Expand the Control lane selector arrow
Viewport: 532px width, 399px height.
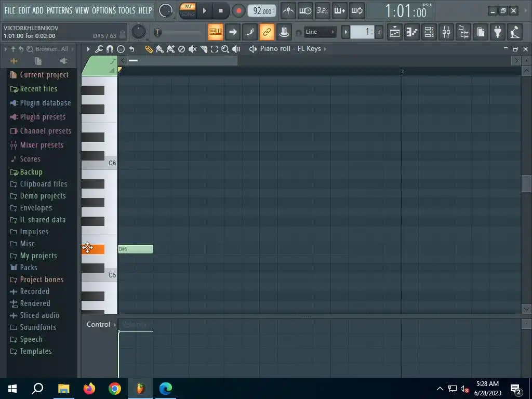tap(115, 325)
